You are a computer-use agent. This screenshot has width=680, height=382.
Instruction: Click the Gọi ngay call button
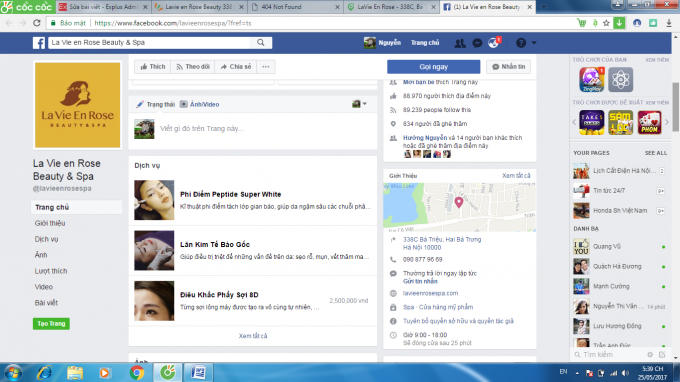tap(433, 67)
